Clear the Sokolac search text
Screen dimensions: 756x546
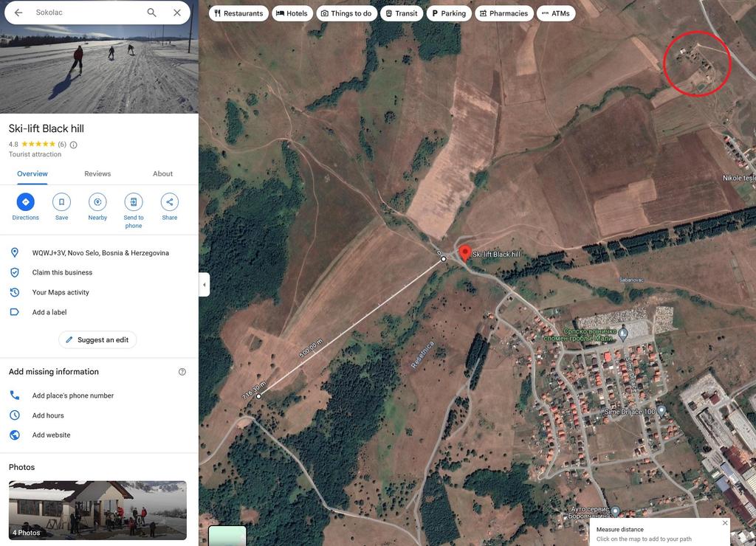177,13
